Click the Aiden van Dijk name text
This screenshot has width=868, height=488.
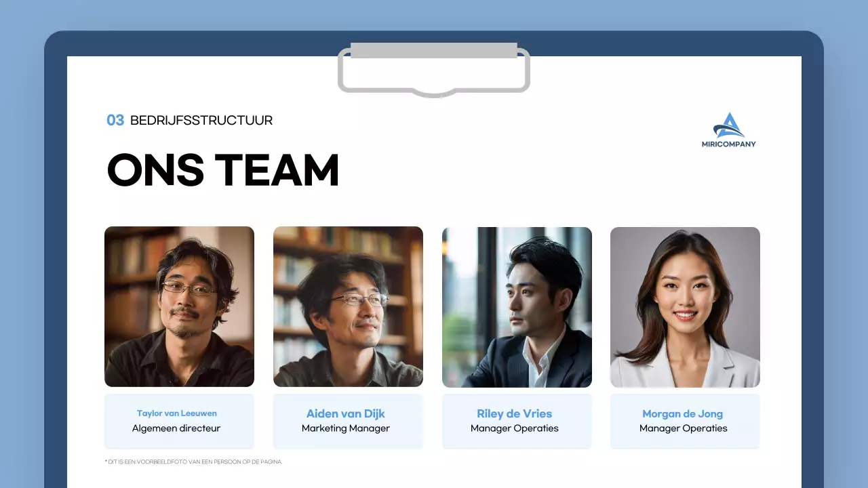point(346,413)
